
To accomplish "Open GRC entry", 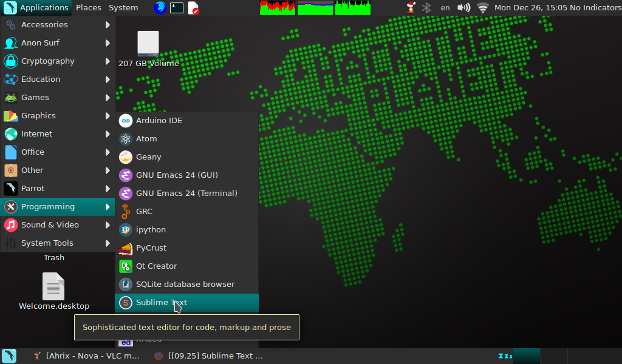I will point(186,212).
